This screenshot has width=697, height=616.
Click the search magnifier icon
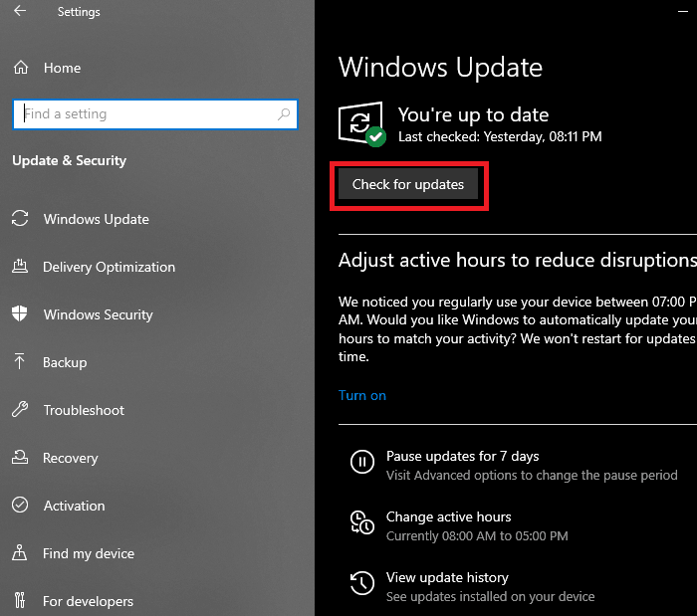coord(284,114)
